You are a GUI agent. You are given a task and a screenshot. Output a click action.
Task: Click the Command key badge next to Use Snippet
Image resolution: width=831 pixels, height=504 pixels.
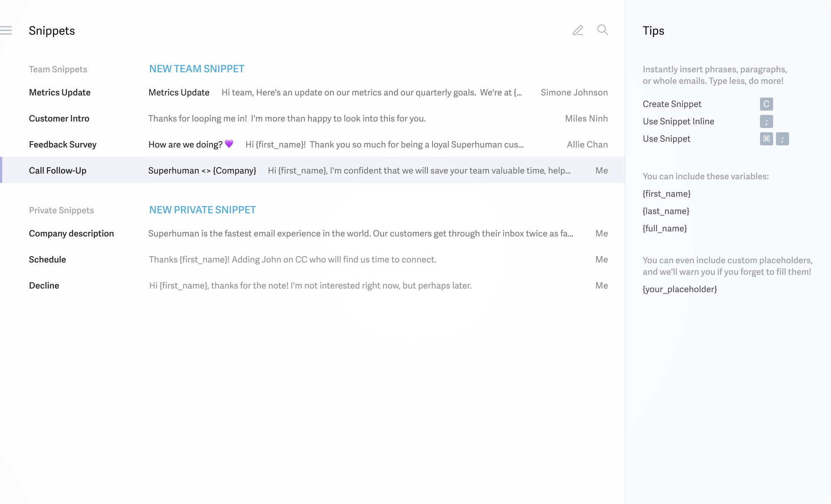click(766, 139)
